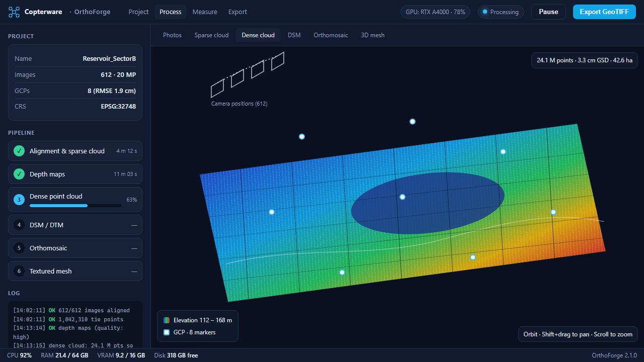Select the GCP marker at reservoir center

tap(403, 197)
